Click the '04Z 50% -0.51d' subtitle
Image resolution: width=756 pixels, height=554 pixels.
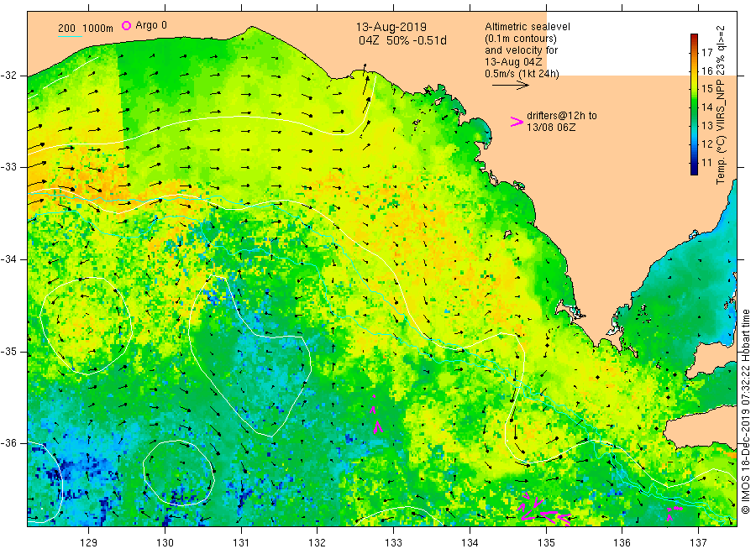pos(402,40)
